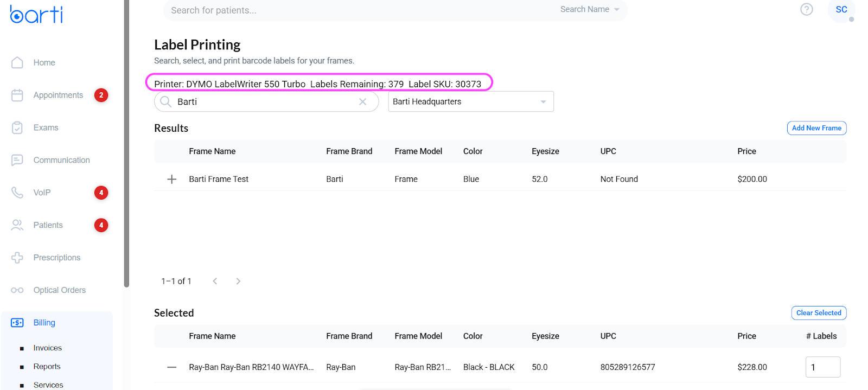Open Invoices under Billing
868x390 pixels.
[x=48, y=348]
